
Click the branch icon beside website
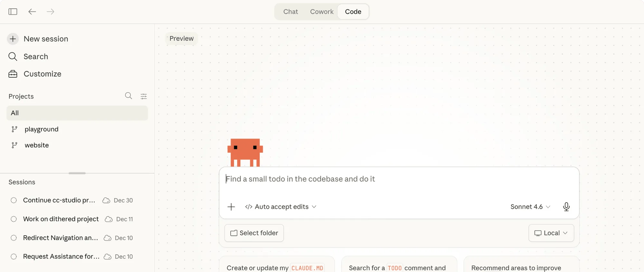point(14,145)
